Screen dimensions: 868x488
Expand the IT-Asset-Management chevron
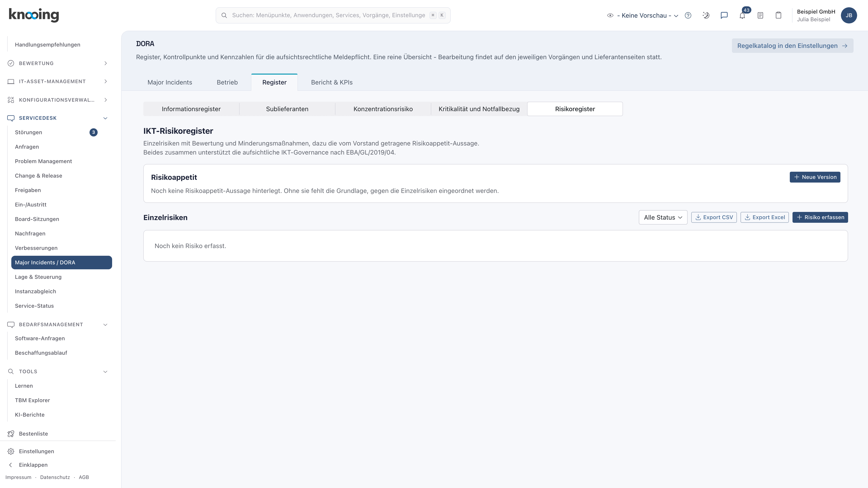pyautogui.click(x=106, y=82)
